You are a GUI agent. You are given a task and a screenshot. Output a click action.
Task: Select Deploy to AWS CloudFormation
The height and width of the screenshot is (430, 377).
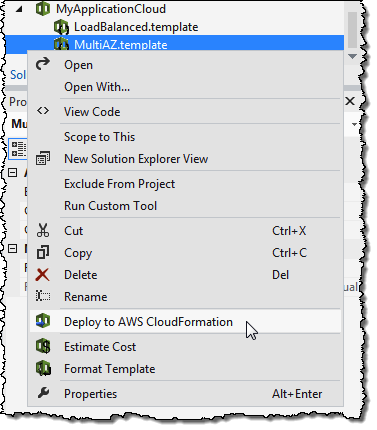click(185, 322)
